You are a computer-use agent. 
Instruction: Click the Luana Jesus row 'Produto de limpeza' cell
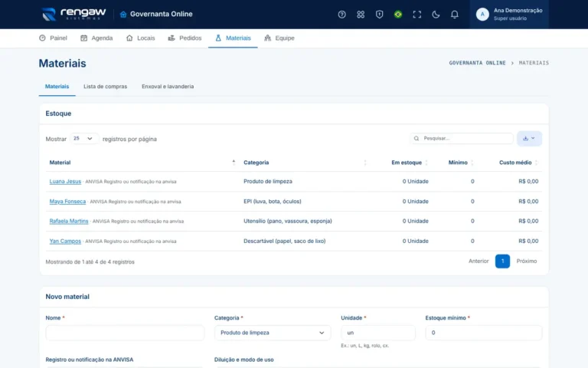[x=268, y=182]
